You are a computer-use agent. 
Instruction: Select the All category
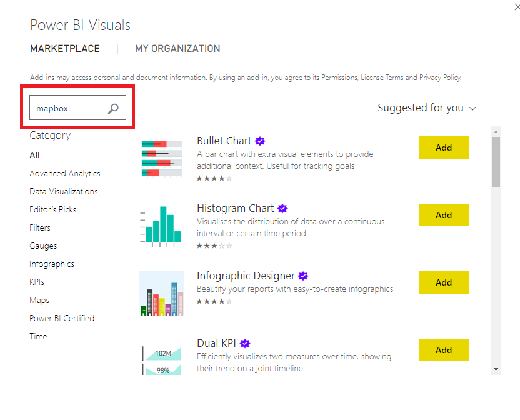(34, 155)
